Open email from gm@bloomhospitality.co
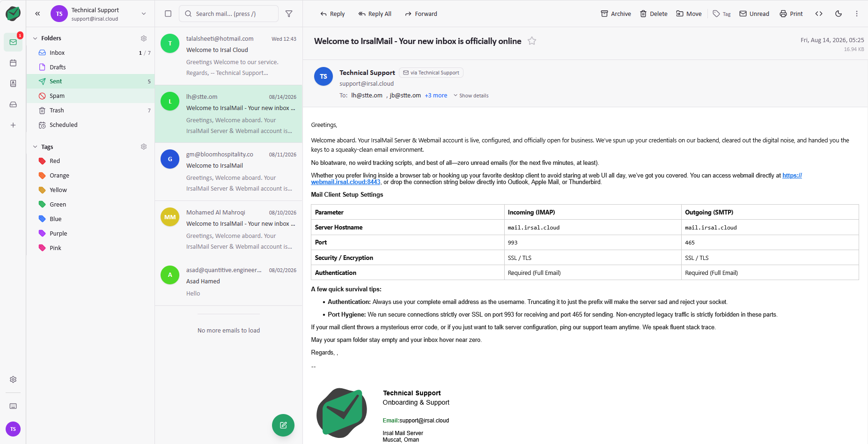Viewport: 868px width, 444px height. point(228,171)
